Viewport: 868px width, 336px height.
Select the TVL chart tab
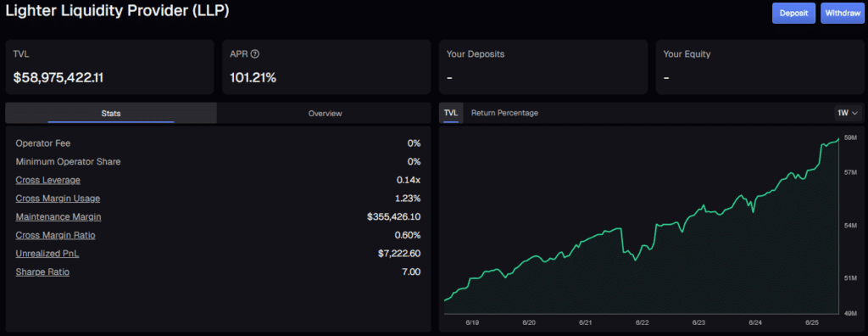tap(451, 113)
